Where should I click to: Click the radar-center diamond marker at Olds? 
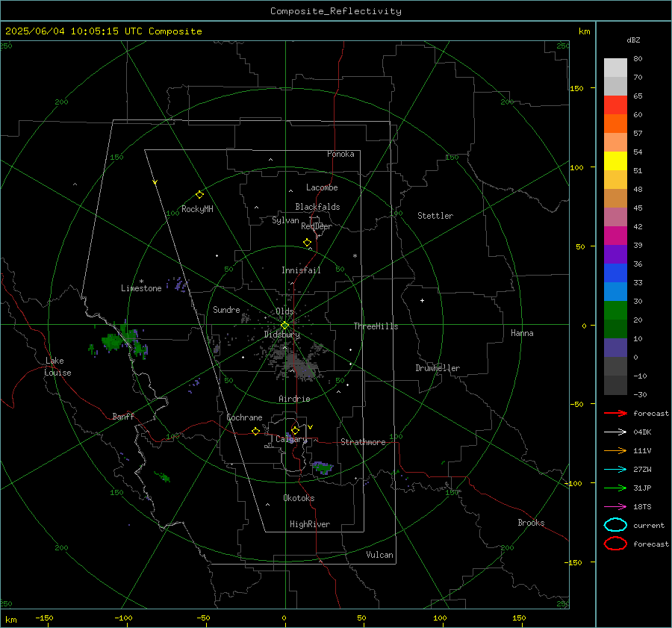coord(284,326)
